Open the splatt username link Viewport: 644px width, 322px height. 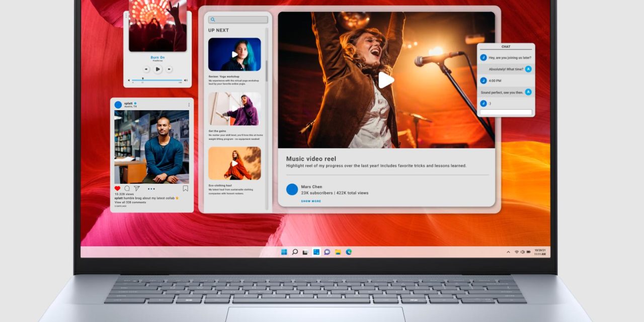point(128,103)
